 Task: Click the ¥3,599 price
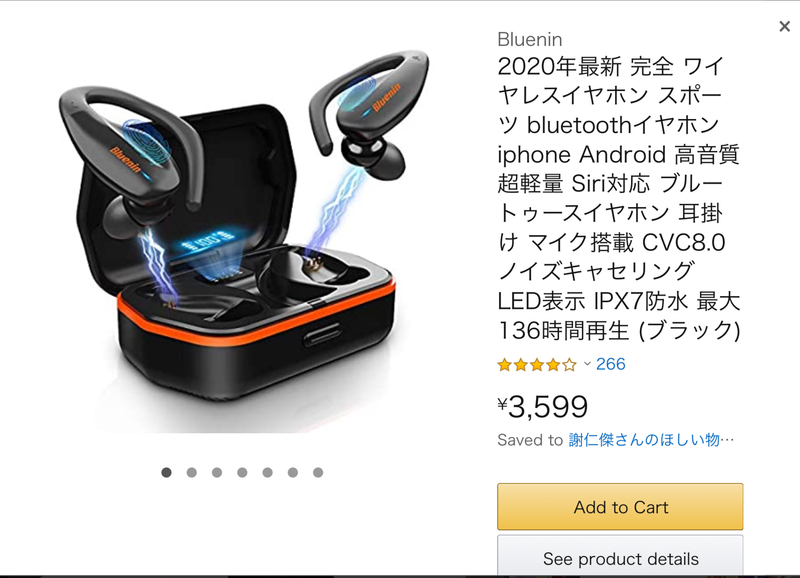click(x=542, y=407)
